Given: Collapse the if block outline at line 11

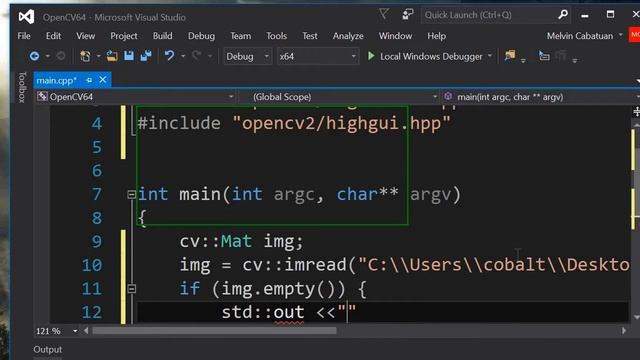Looking at the screenshot, I should click(x=131, y=289).
